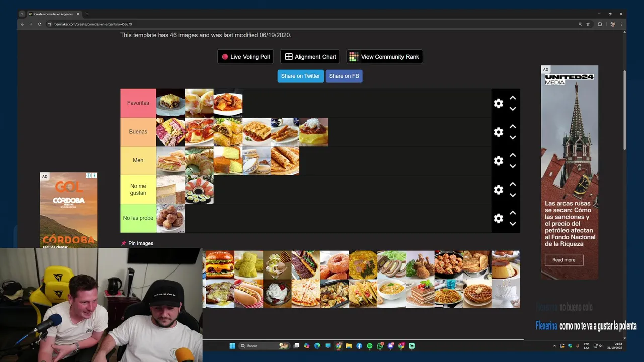Open settings gear for No las probé row
Image resolution: width=644 pixels, height=362 pixels.
click(498, 218)
